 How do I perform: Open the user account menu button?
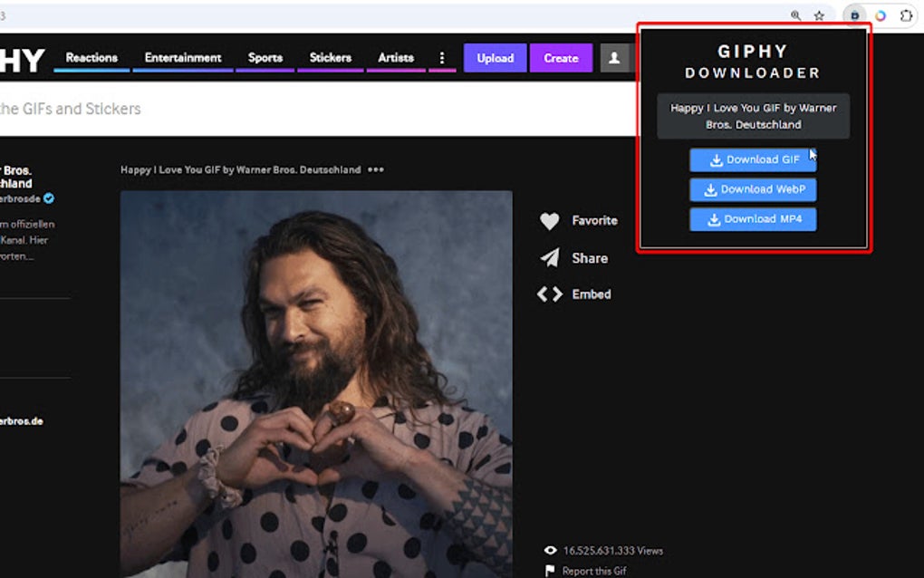[x=615, y=57]
